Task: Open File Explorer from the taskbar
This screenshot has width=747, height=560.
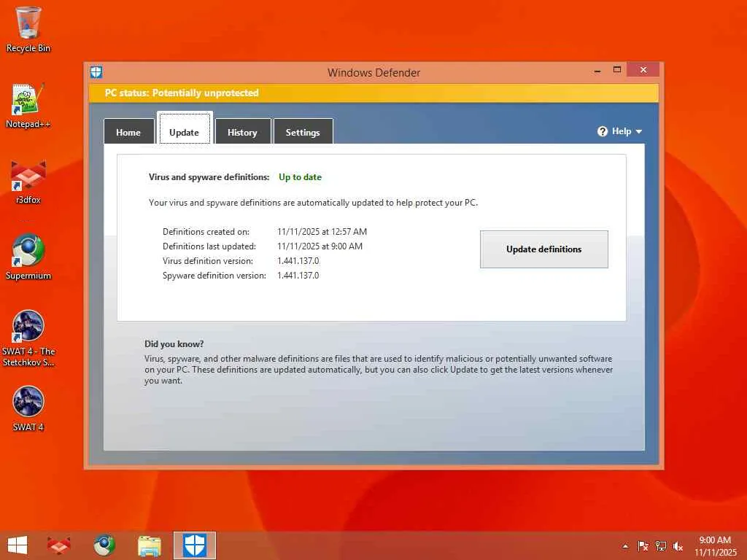Action: click(149, 545)
